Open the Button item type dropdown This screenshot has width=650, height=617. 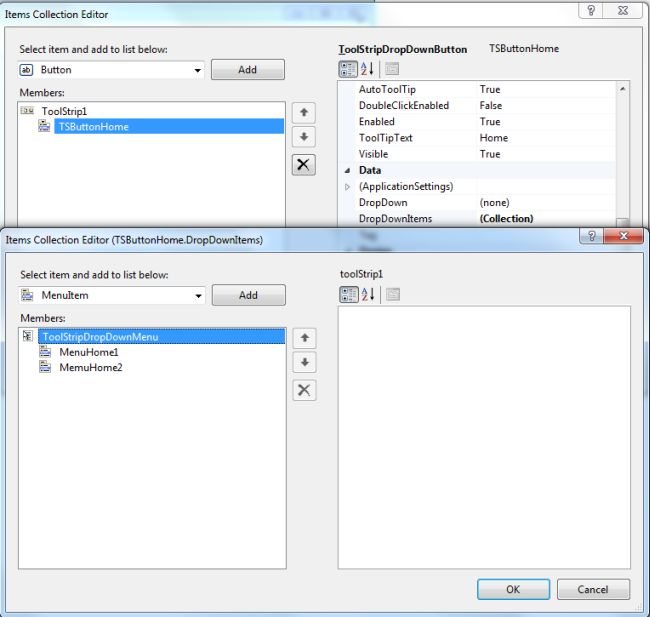tap(198, 70)
